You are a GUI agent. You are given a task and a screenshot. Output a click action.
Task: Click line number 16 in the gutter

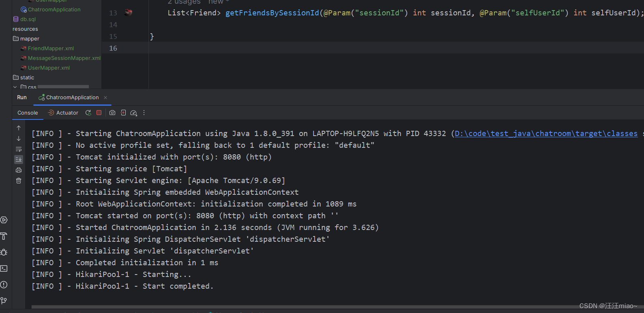tap(113, 48)
